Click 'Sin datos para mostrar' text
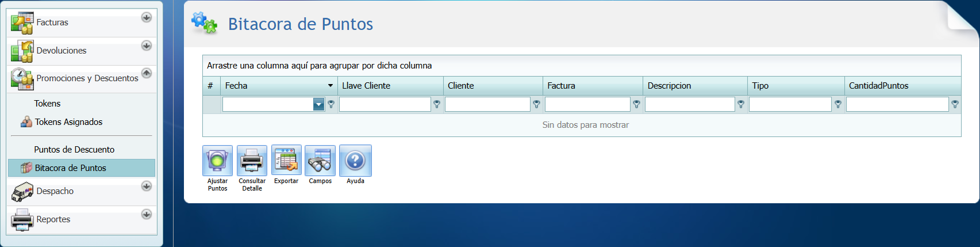This screenshot has height=247, width=980. [586, 125]
